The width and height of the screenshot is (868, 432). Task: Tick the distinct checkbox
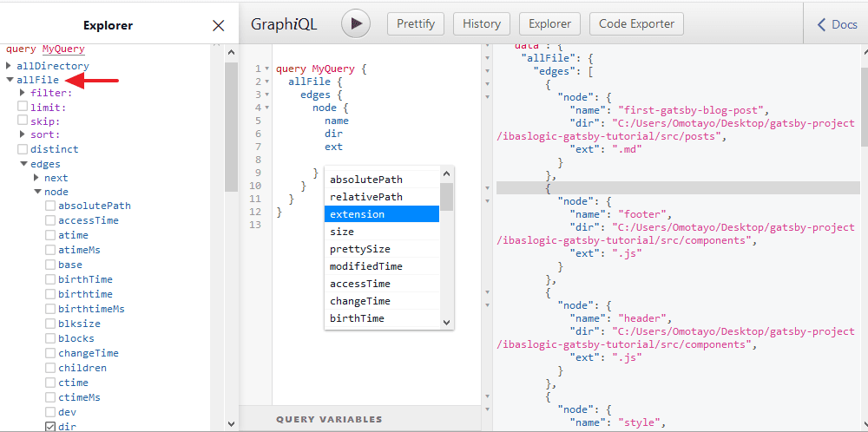23,149
